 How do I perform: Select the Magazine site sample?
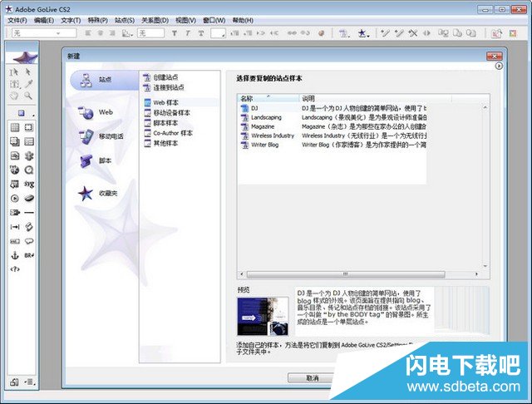[x=332, y=126]
